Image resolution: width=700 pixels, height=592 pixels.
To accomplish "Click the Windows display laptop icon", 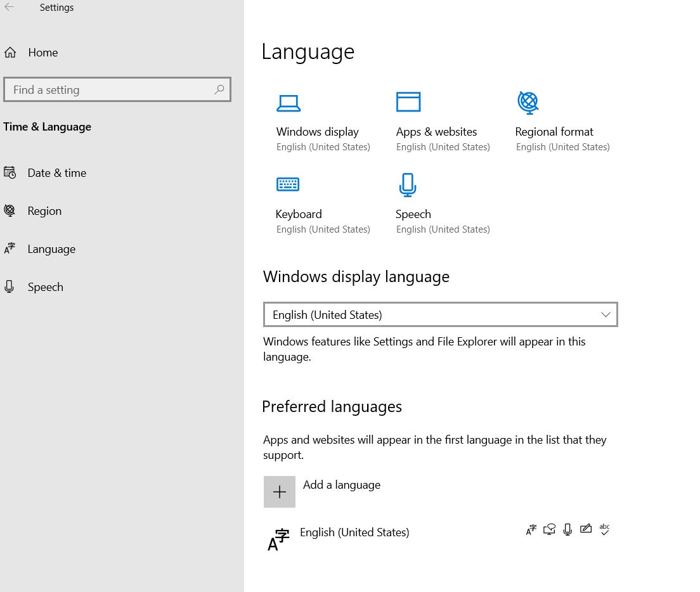I will pos(288,103).
